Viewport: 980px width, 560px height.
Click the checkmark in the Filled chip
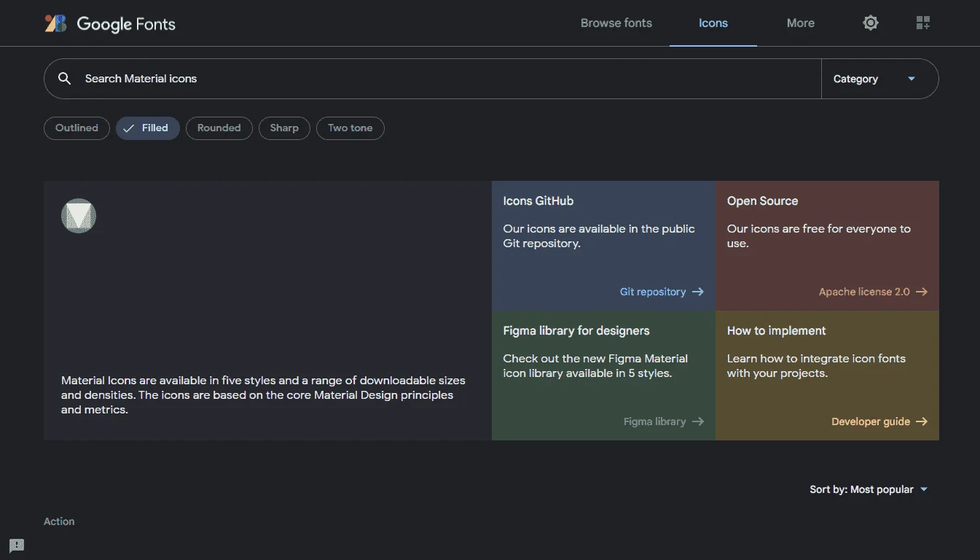click(128, 128)
